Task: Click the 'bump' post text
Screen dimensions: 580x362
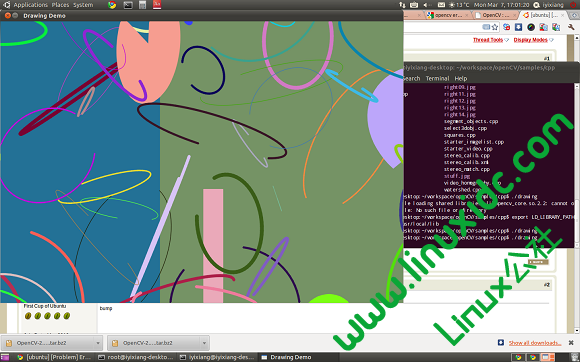Action: [106, 308]
